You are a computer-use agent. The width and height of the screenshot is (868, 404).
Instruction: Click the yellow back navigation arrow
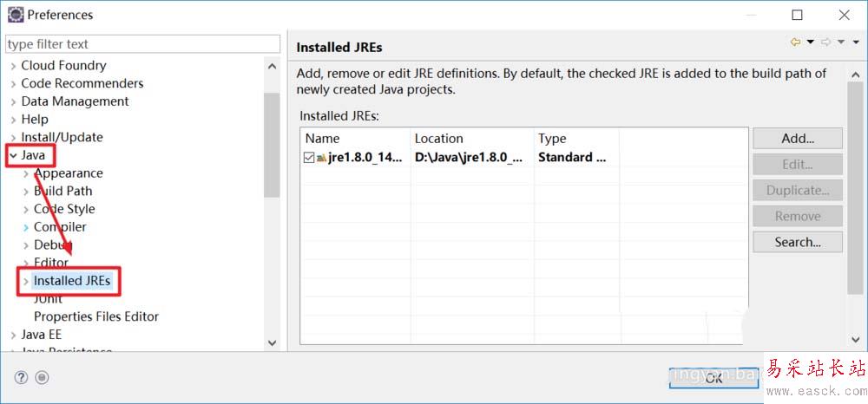point(795,42)
